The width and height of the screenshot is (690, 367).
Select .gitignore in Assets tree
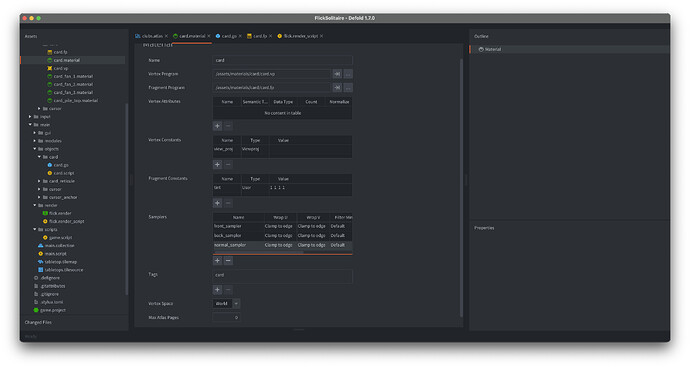click(49, 294)
